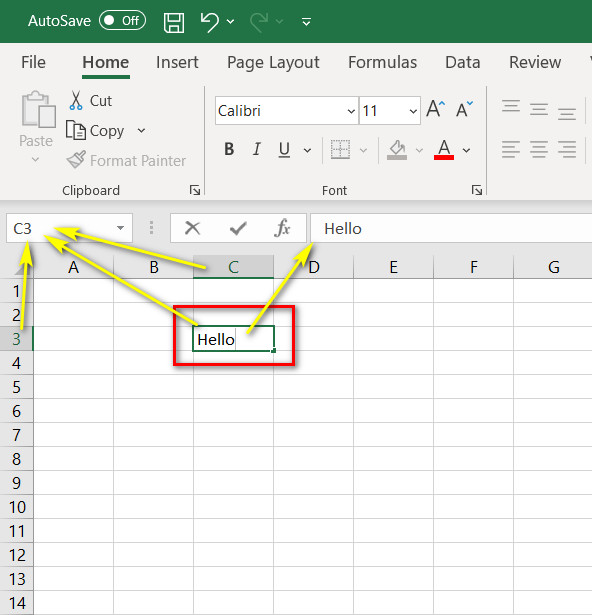Viewport: 592px width, 615px height.
Task: Go to the Formulas tab
Action: 383,62
